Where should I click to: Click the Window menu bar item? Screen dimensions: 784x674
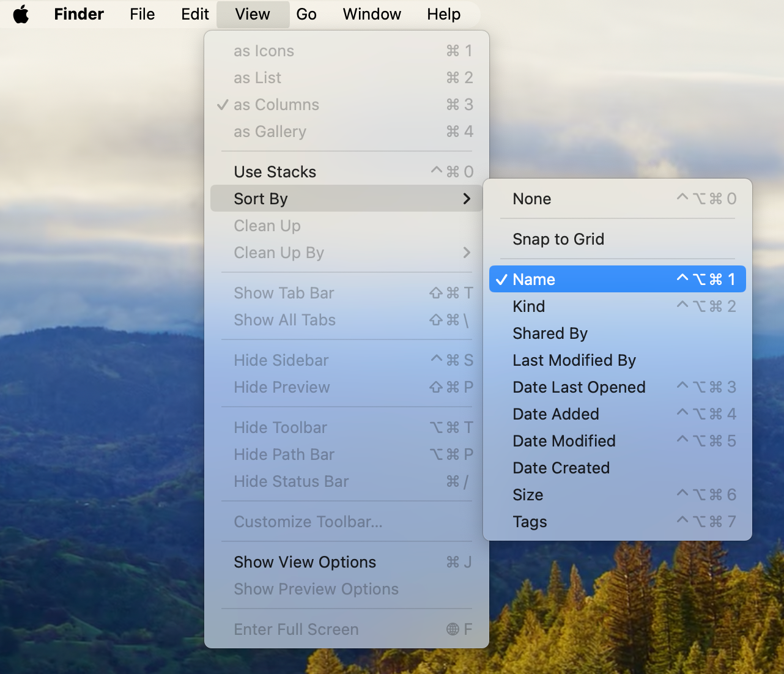[371, 14]
